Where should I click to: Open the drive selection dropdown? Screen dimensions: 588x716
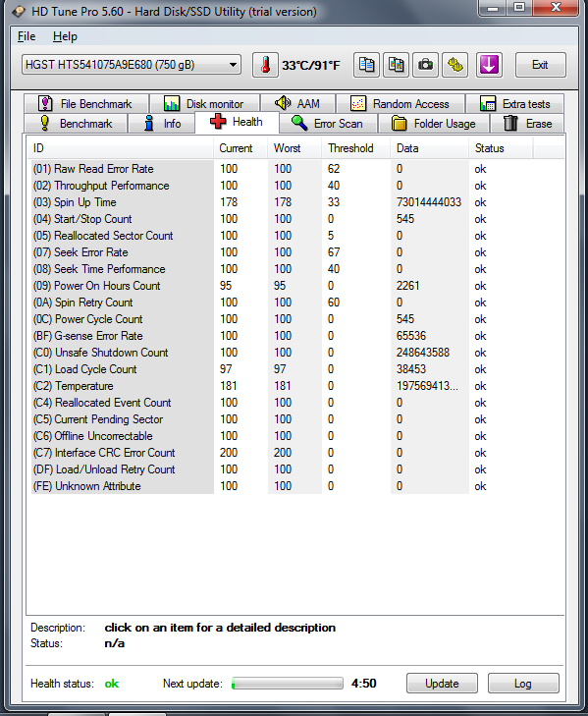click(132, 65)
